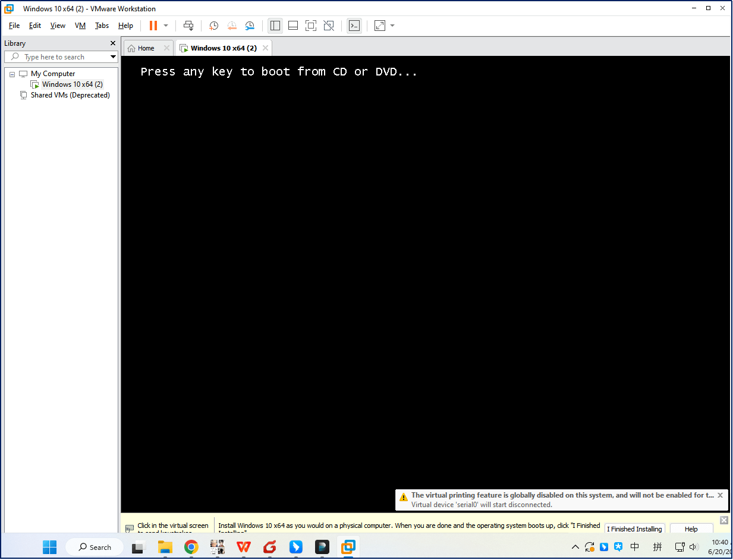Open the Snapshot Manager
Viewport: 733px width, 560px height.
click(x=250, y=26)
